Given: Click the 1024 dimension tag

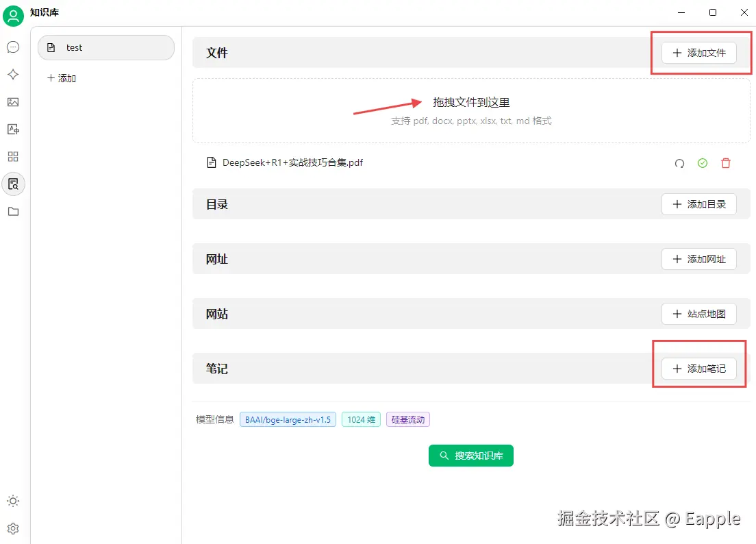Looking at the screenshot, I should (x=361, y=419).
